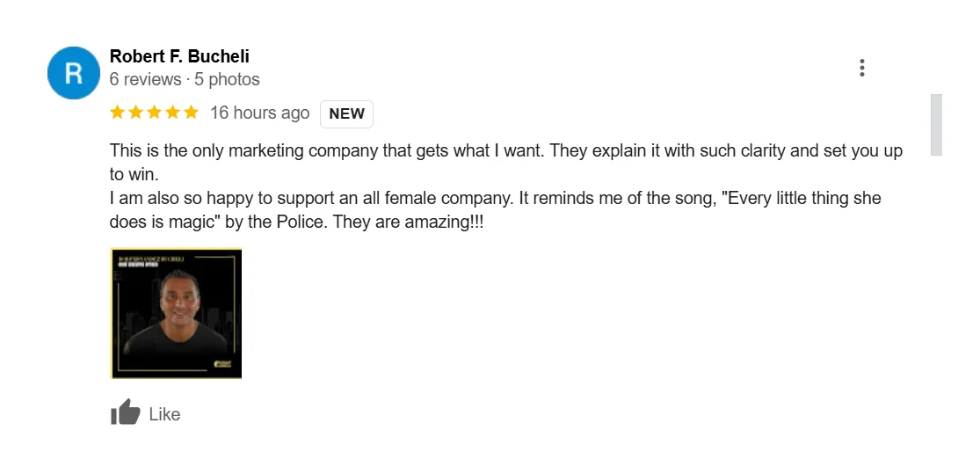Open the attached review photo thumbnail

[x=176, y=313]
